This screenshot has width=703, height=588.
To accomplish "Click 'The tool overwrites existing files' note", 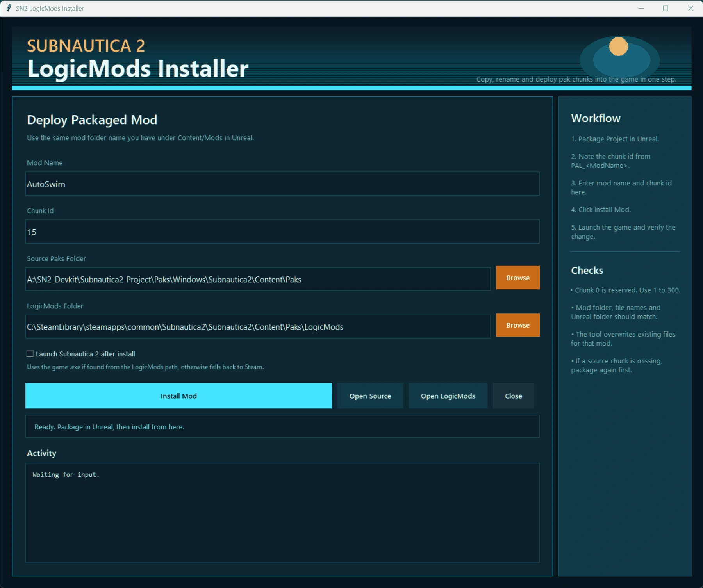I will point(623,339).
